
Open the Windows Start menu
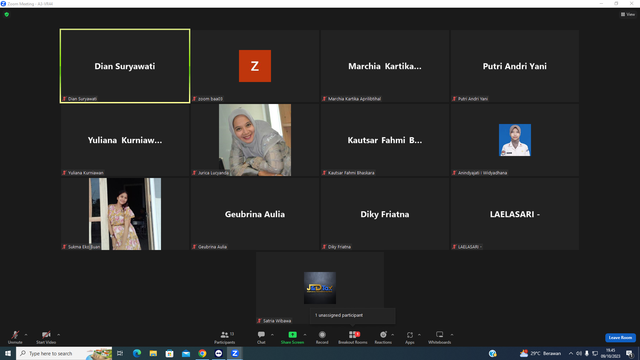coord(8,353)
